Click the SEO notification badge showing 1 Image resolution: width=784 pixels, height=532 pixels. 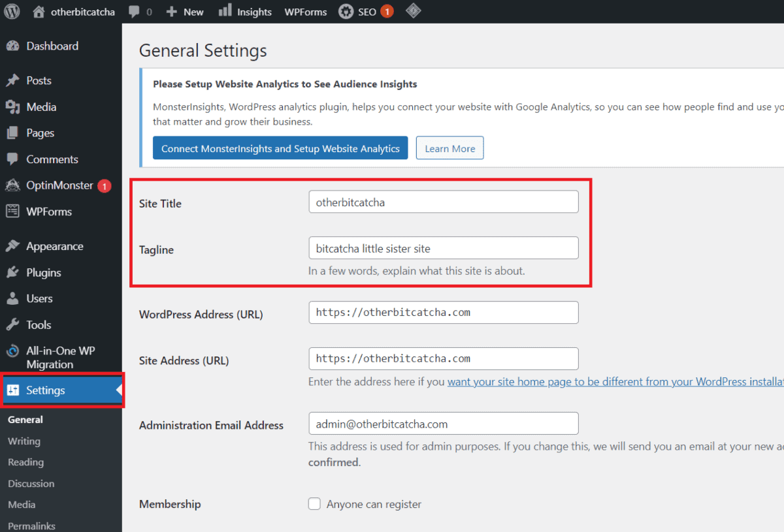tap(387, 12)
